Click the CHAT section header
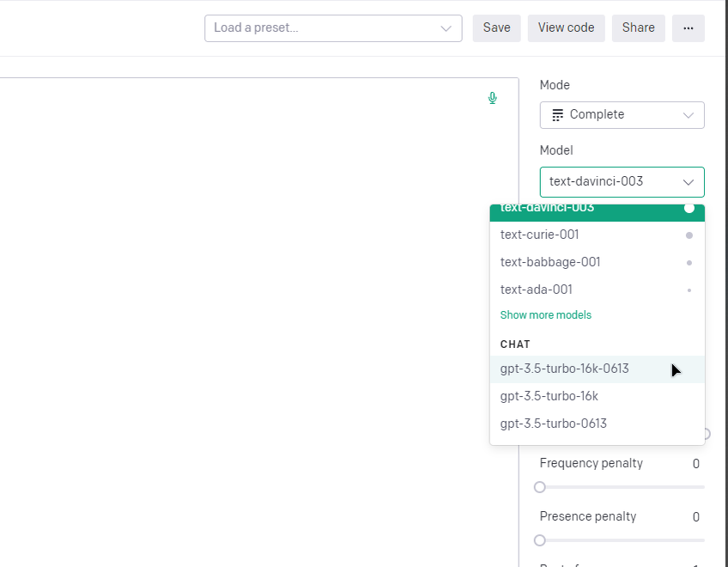This screenshot has height=567, width=728. pos(515,344)
